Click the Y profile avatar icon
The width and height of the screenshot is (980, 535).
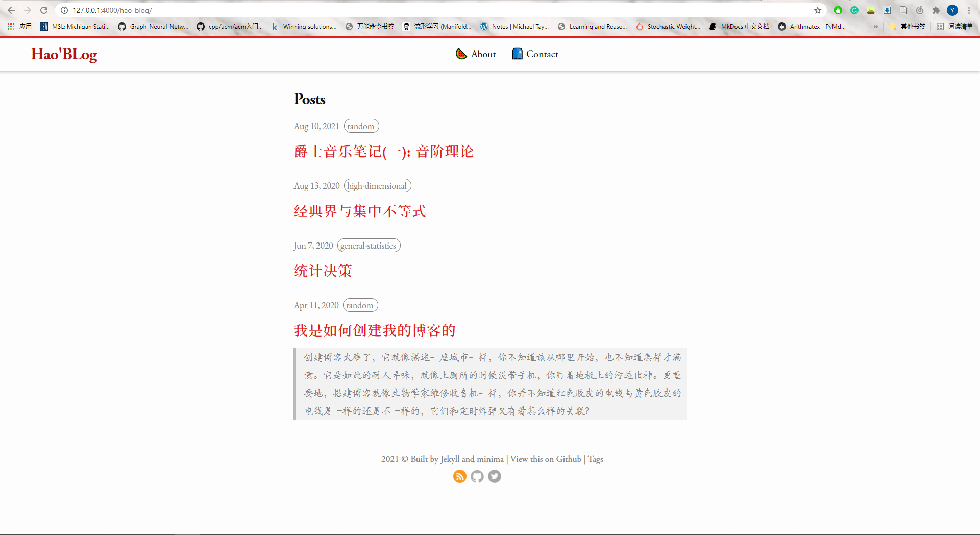[952, 10]
